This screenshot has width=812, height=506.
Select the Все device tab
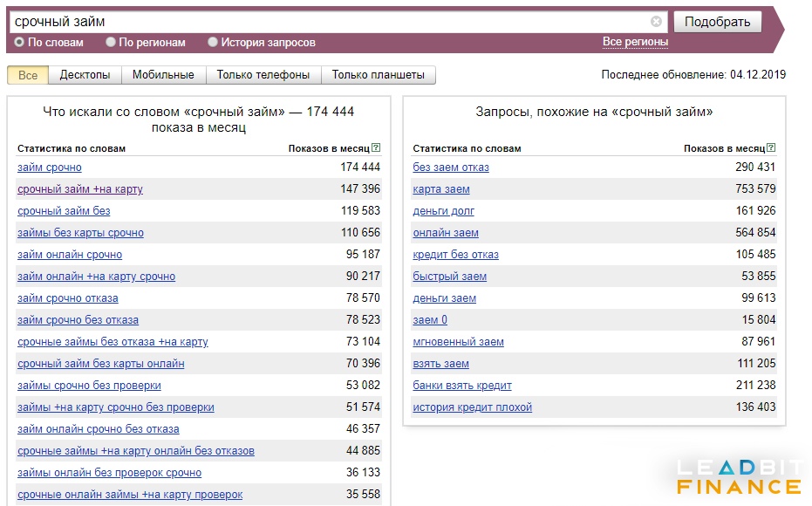point(28,74)
